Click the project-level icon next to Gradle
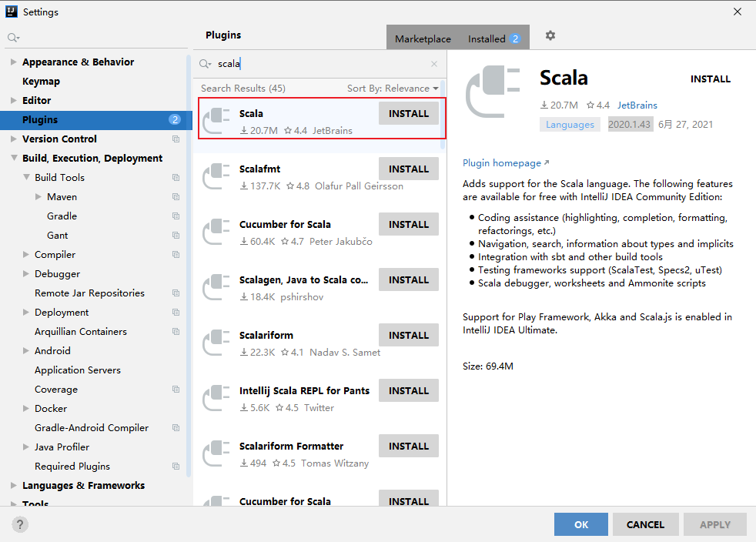The width and height of the screenshot is (756, 542). (x=176, y=216)
